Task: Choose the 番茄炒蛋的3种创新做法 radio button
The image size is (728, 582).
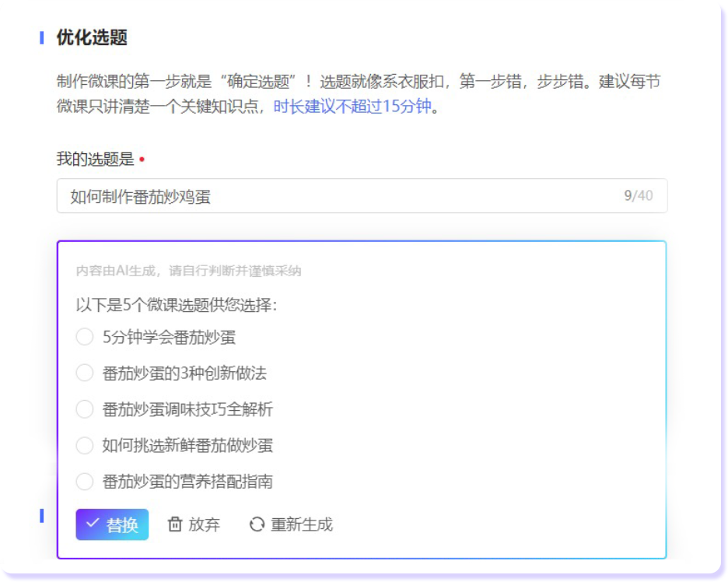Action: coord(85,373)
